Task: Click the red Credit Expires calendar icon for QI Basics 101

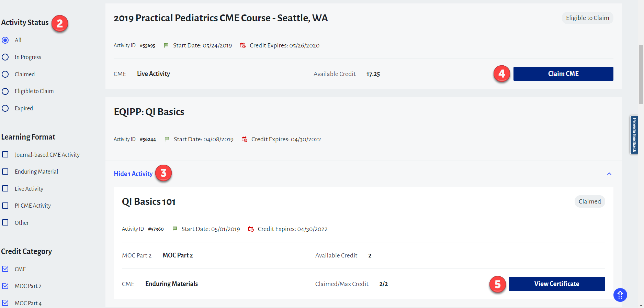Action: pyautogui.click(x=251, y=229)
